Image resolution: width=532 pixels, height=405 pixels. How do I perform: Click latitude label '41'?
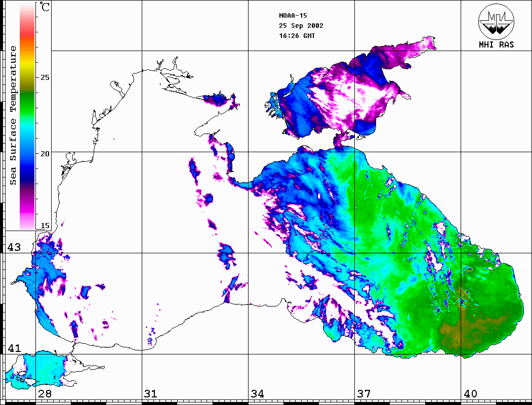click(x=14, y=348)
